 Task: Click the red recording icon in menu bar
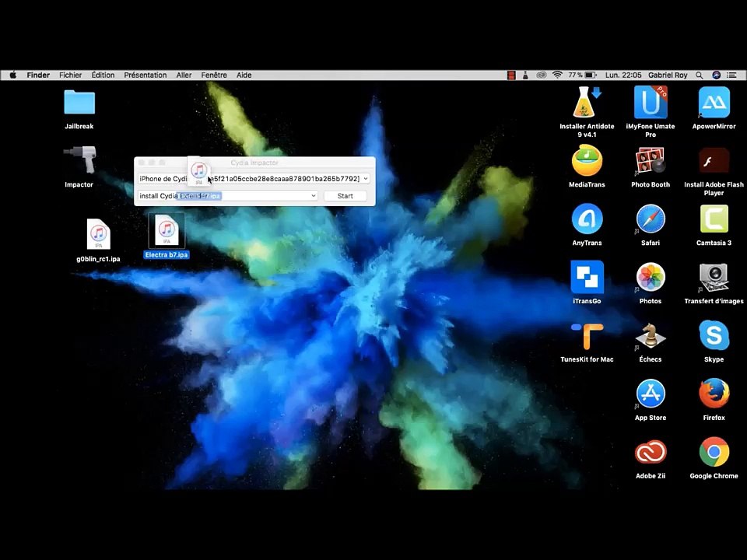pyautogui.click(x=511, y=75)
